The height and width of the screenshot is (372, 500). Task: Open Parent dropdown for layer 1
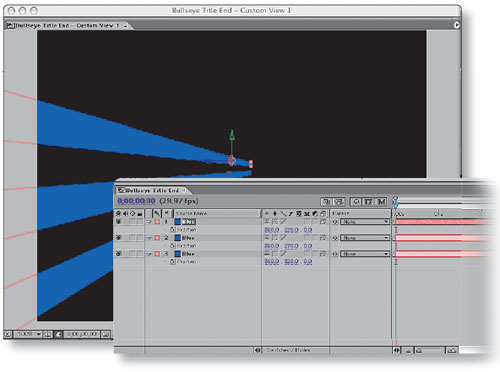tap(365, 222)
